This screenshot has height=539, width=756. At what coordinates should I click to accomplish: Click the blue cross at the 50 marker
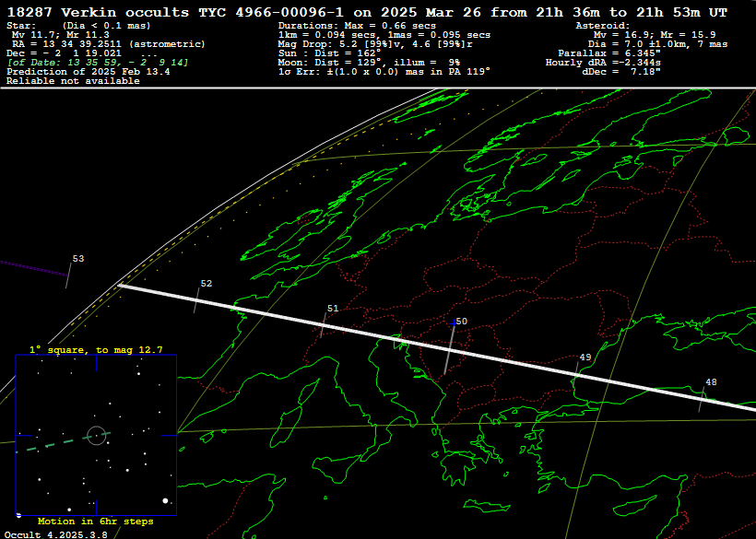(x=453, y=323)
